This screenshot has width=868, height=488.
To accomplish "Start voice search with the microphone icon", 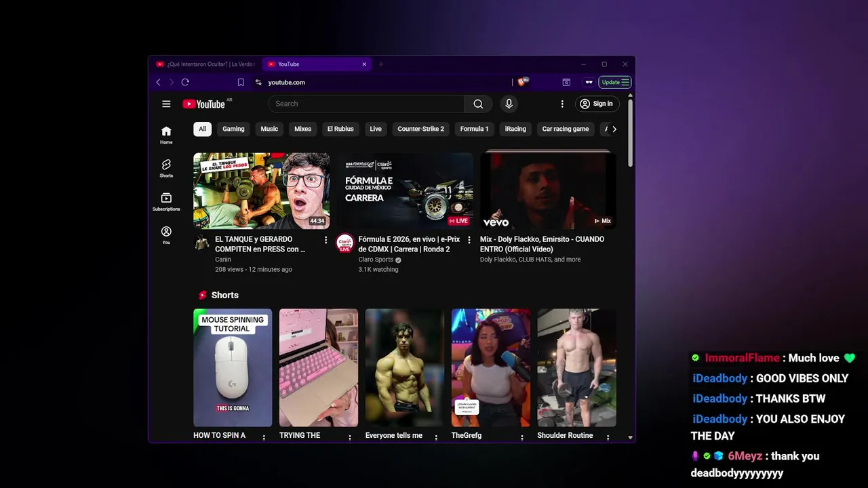I will pyautogui.click(x=509, y=104).
